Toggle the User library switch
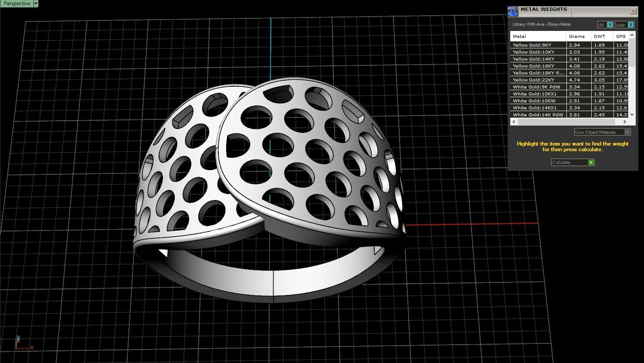Screen dimensions: 644x363 (624, 25)
